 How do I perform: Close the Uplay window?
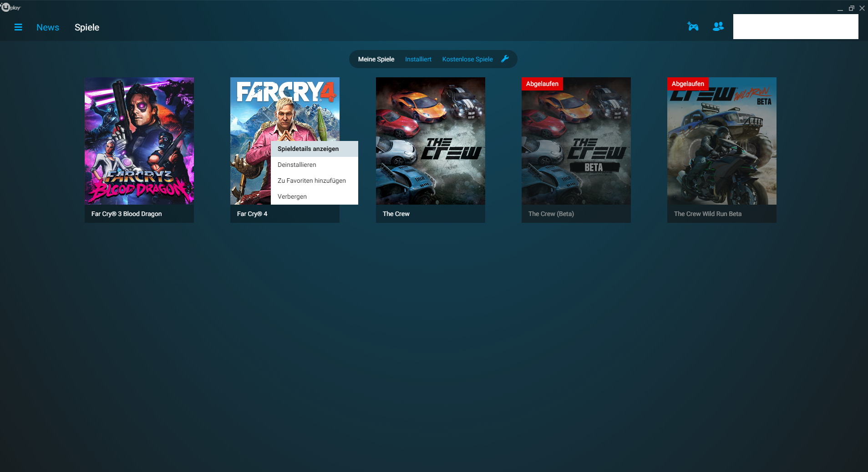pos(862,8)
